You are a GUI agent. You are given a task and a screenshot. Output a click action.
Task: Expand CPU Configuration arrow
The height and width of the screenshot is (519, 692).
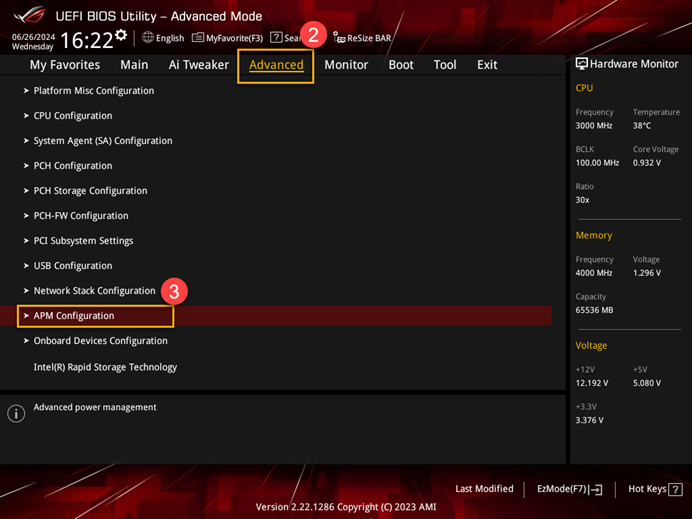pyautogui.click(x=26, y=116)
